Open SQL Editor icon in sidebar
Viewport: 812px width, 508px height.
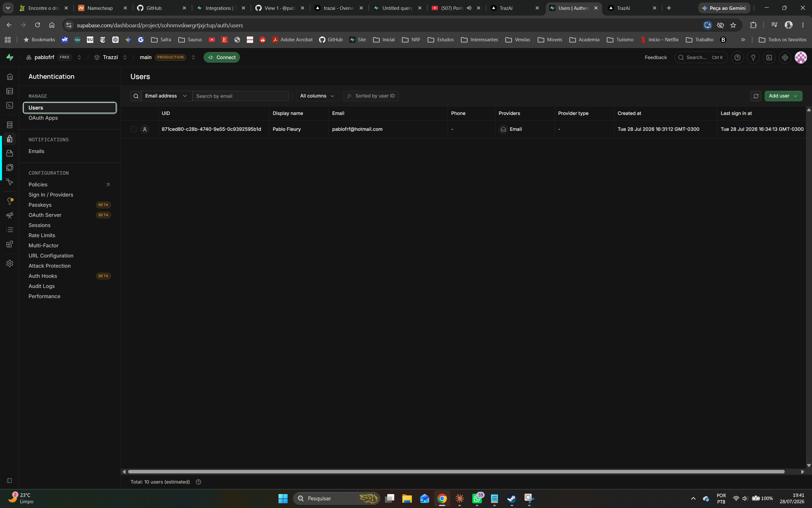click(10, 105)
